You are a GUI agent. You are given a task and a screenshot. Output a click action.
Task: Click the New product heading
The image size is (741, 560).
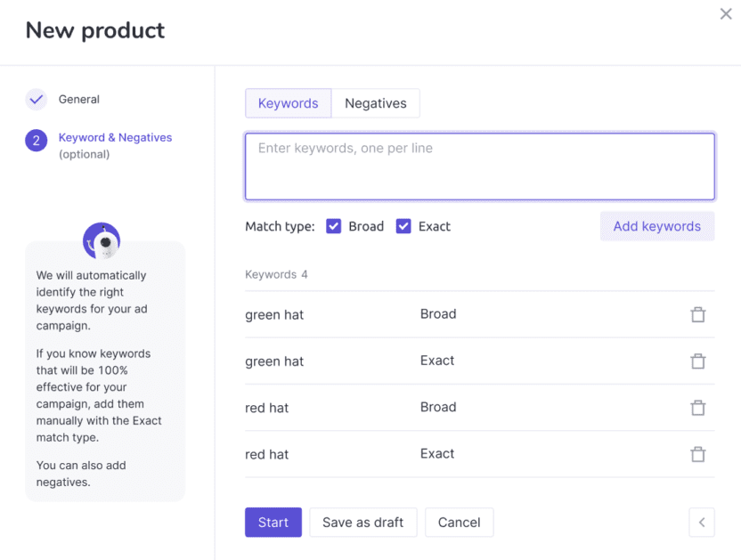[95, 31]
